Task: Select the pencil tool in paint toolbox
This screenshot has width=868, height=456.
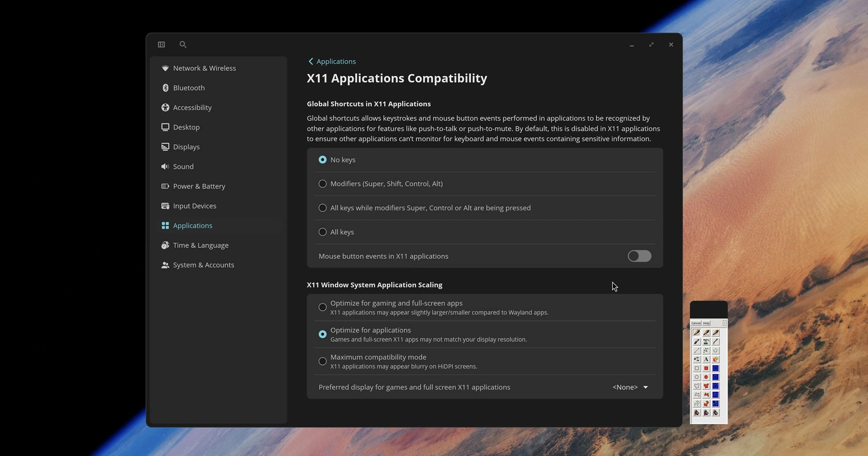Action: click(x=697, y=332)
